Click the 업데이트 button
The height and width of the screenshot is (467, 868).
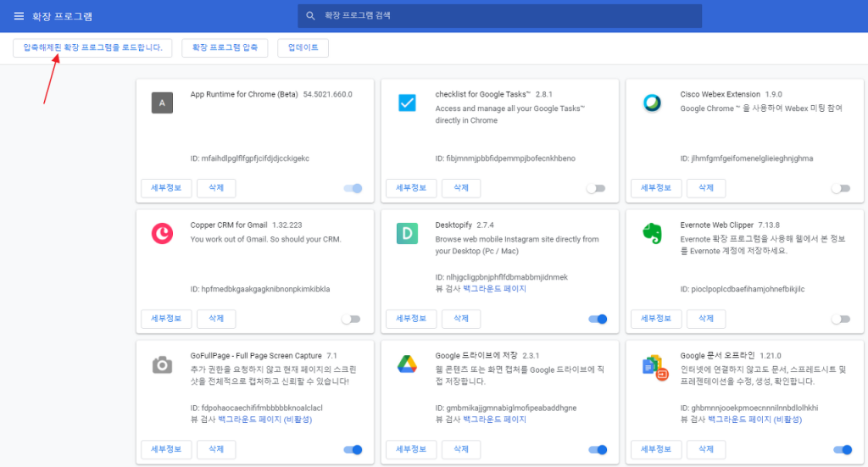[x=303, y=47]
